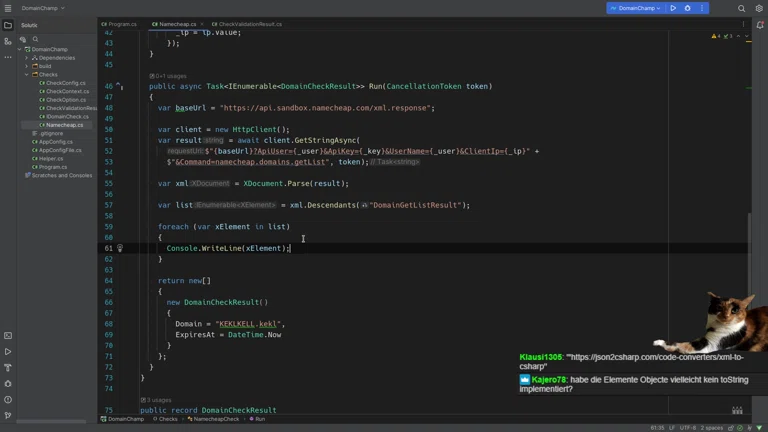Viewport: 768px width, 432px height.
Task: Run the DomainChamp configuration
Action: point(673,8)
